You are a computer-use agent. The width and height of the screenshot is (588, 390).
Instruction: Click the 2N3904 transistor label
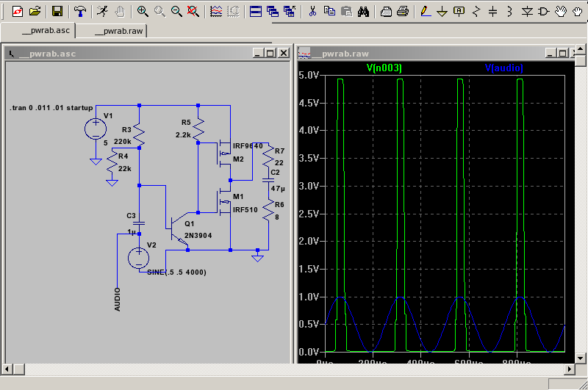pos(198,236)
